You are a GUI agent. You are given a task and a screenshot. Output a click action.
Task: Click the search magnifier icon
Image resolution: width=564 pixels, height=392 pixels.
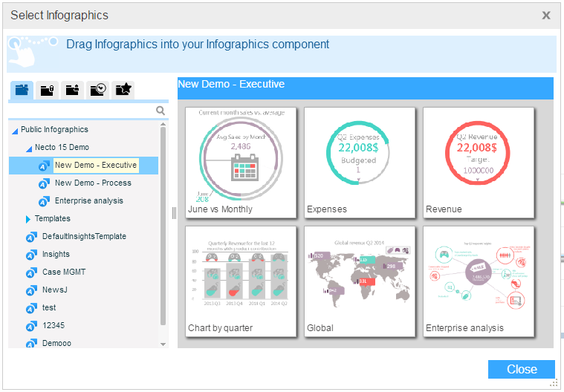tap(161, 111)
